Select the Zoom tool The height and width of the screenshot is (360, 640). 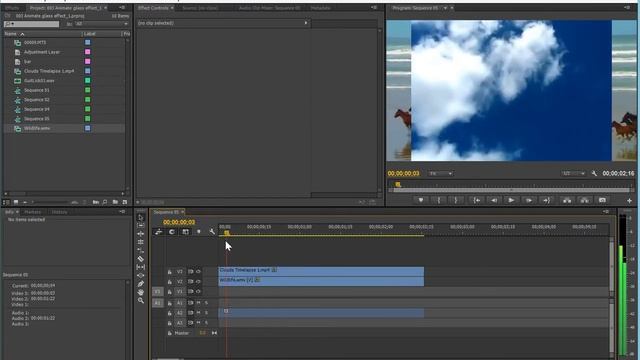[141, 300]
